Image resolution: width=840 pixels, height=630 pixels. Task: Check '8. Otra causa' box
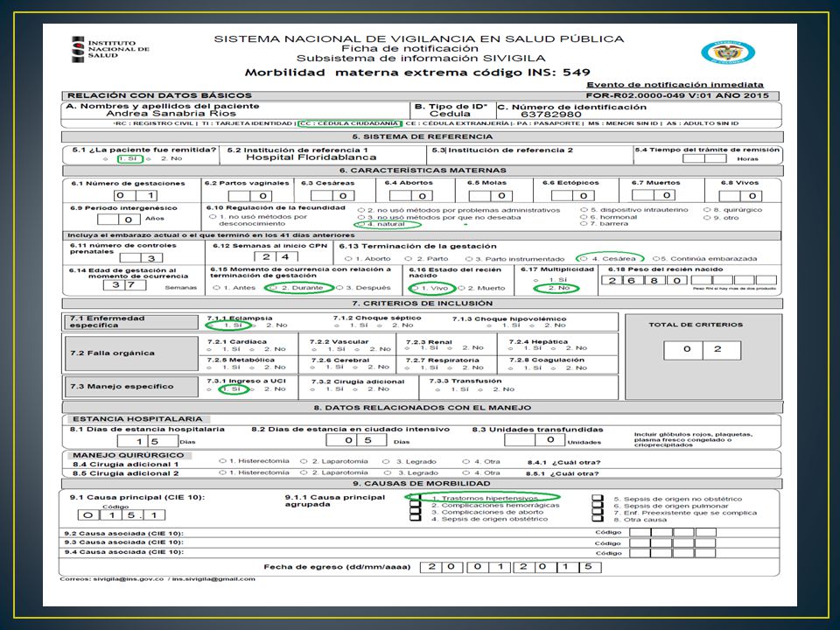point(598,519)
